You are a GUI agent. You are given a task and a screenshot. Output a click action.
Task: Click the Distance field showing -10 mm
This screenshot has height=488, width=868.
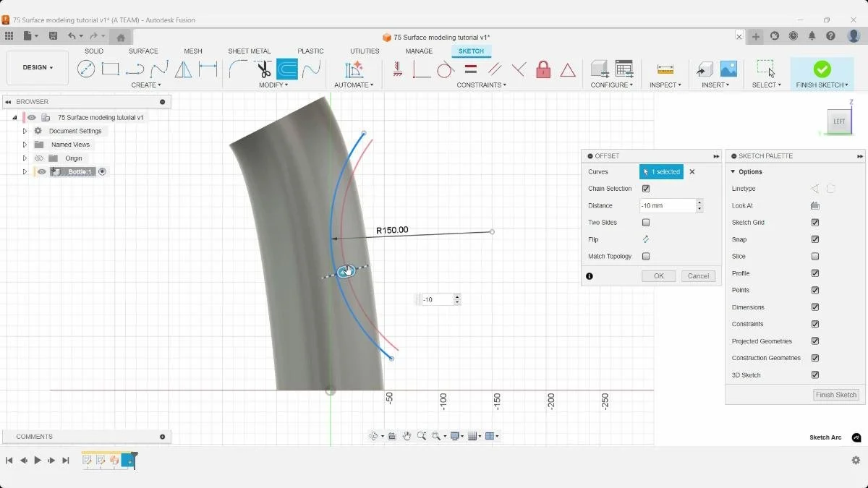668,206
